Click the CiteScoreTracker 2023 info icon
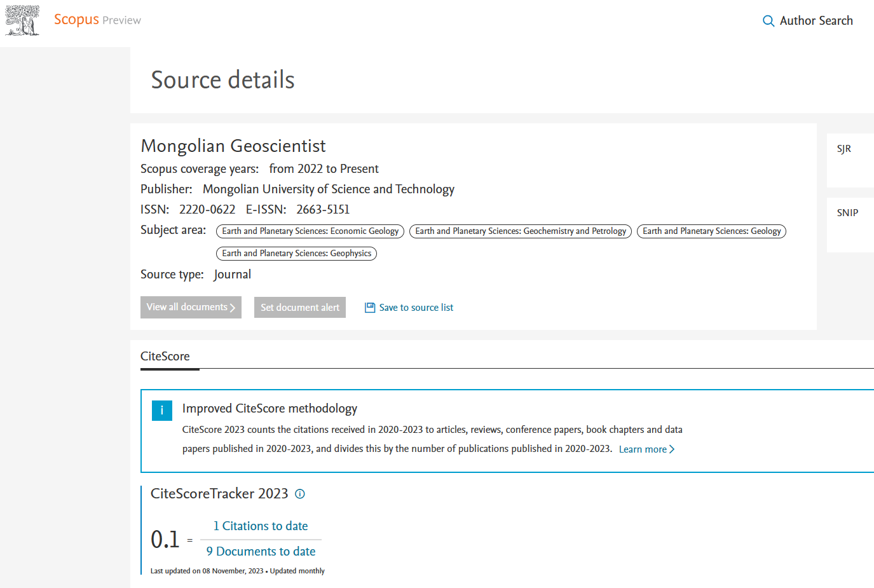 [300, 494]
